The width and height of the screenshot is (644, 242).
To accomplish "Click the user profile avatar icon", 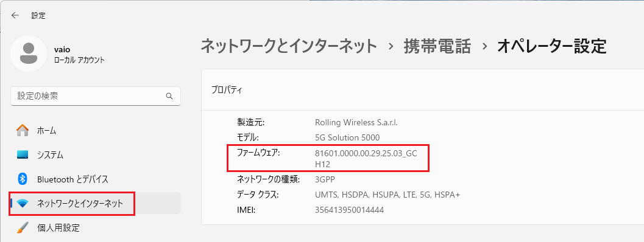I will [x=29, y=54].
